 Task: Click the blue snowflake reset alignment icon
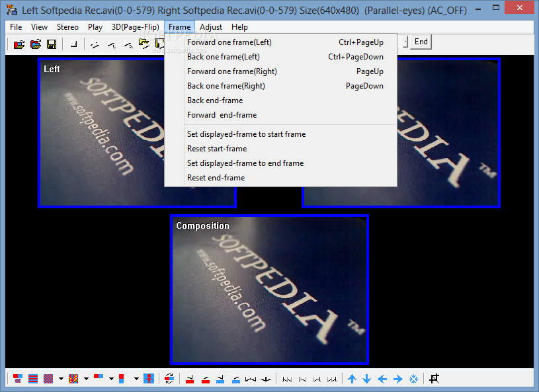tap(413, 379)
